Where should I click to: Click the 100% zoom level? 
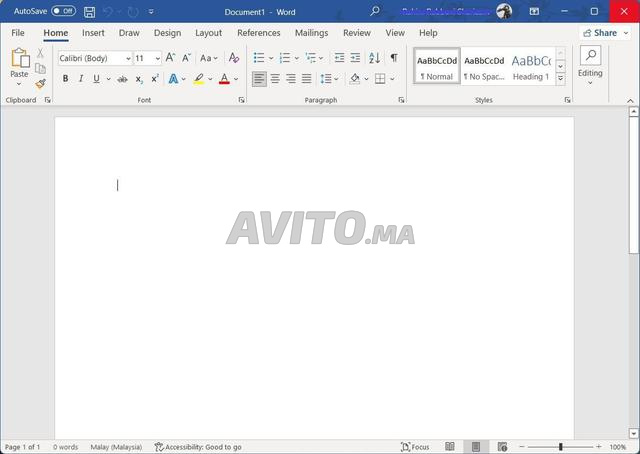(x=618, y=447)
